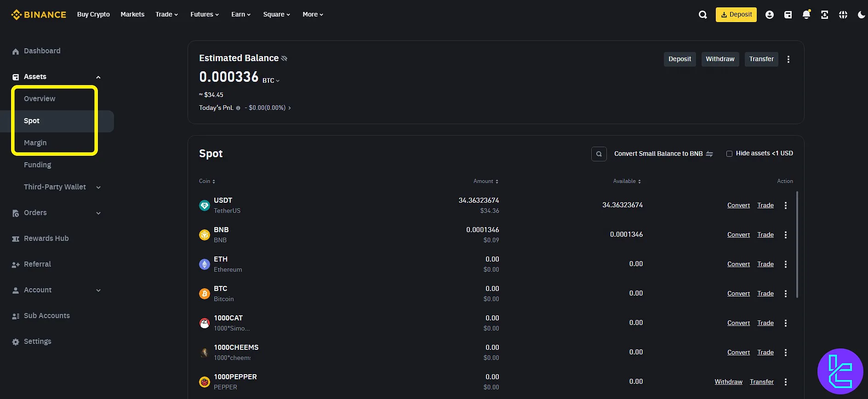This screenshot has height=399, width=868.
Task: Expand Futures menu dropdown
Action: click(x=205, y=15)
